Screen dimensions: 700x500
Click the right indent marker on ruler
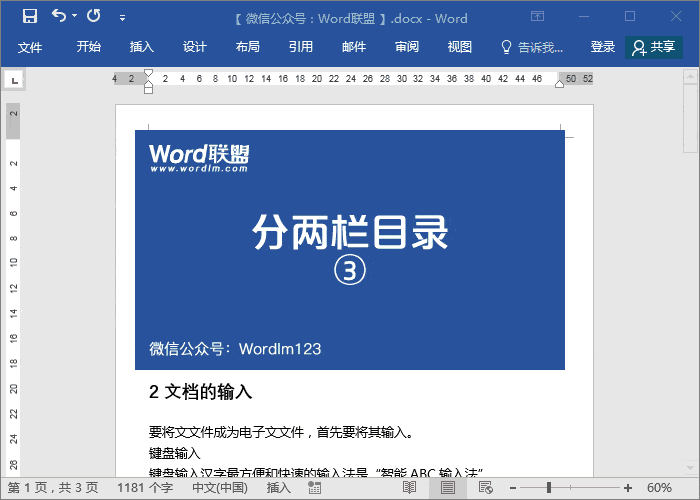(x=559, y=83)
